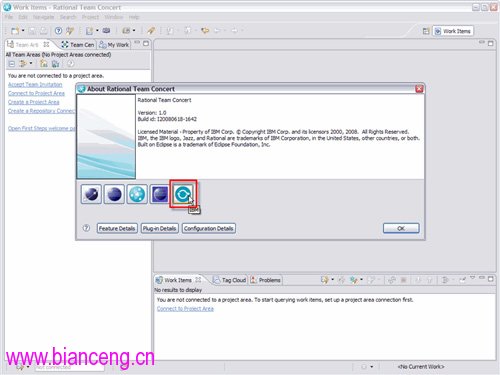The width and height of the screenshot is (500, 375).
Task: Click the New Work Item toolbar icon
Action: [x=89, y=31]
